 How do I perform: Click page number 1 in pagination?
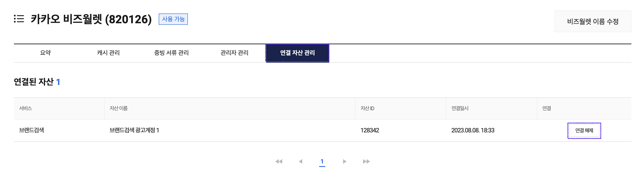pos(322,162)
